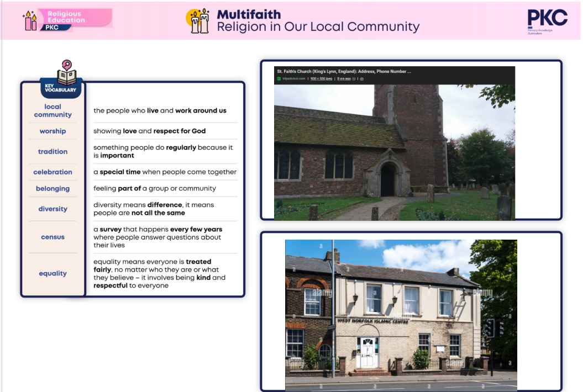Click the green tripadvisor favicon

coord(279,79)
